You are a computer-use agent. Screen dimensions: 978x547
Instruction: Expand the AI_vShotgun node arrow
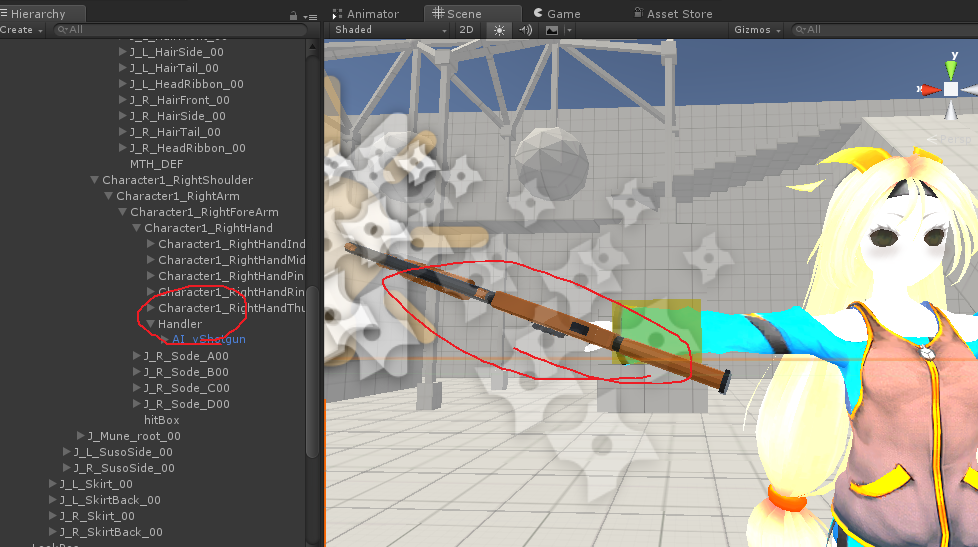click(x=165, y=339)
